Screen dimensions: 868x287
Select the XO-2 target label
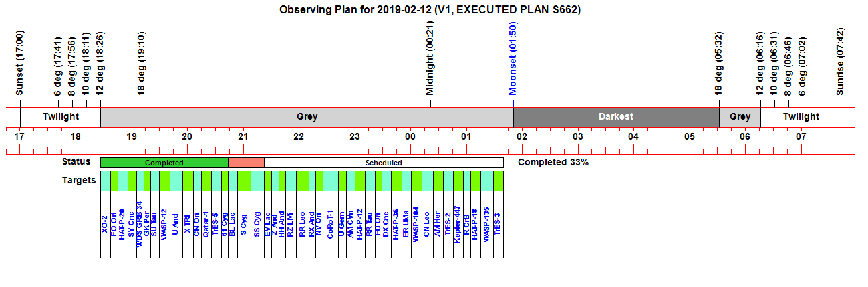click(x=105, y=223)
